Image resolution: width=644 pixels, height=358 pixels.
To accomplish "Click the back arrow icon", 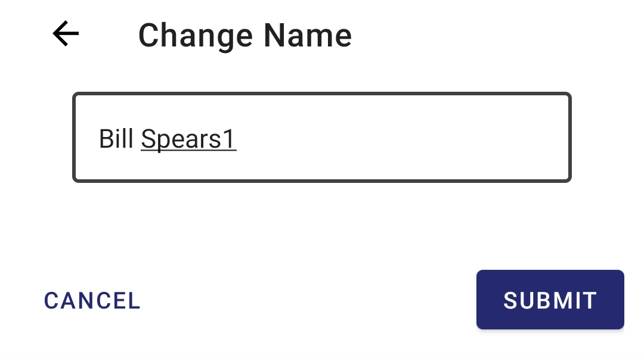I will point(66,34).
